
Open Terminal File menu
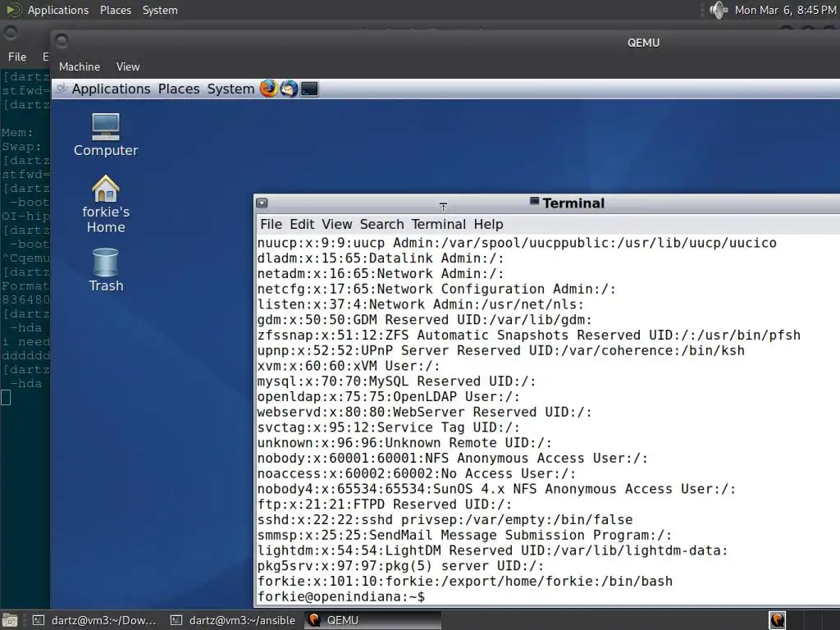pyautogui.click(x=271, y=224)
